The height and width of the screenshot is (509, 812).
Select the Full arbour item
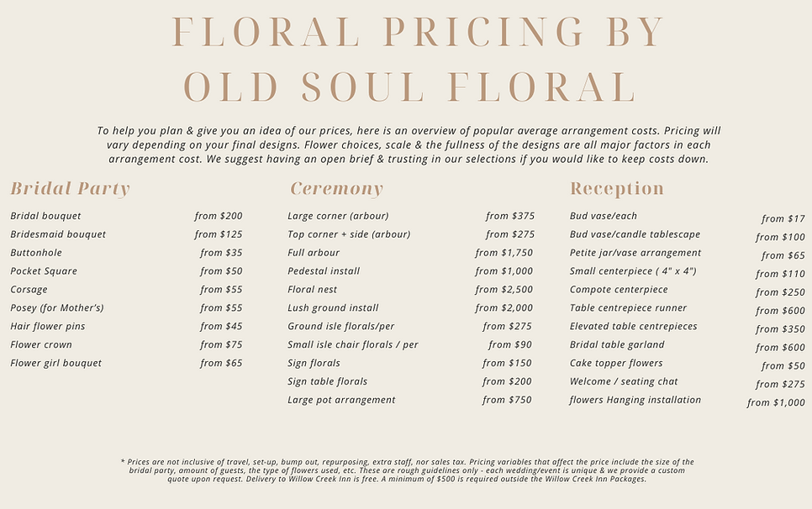pos(314,253)
